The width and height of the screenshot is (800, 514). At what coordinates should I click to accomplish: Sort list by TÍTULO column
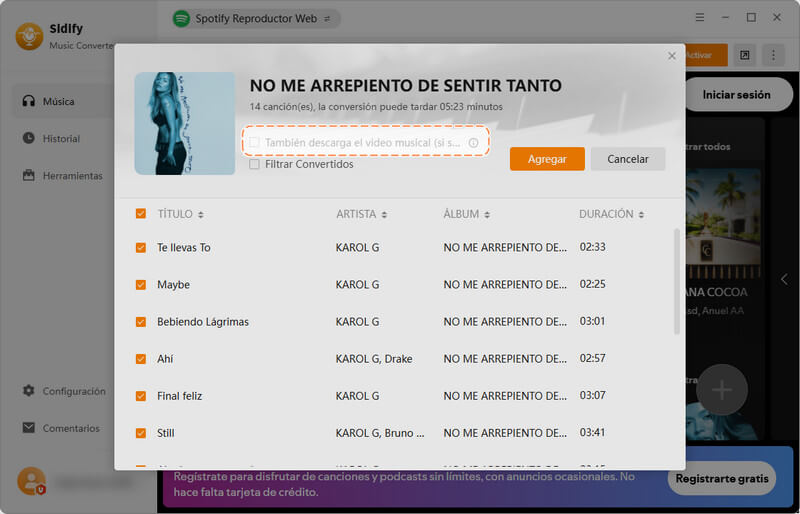click(181, 214)
